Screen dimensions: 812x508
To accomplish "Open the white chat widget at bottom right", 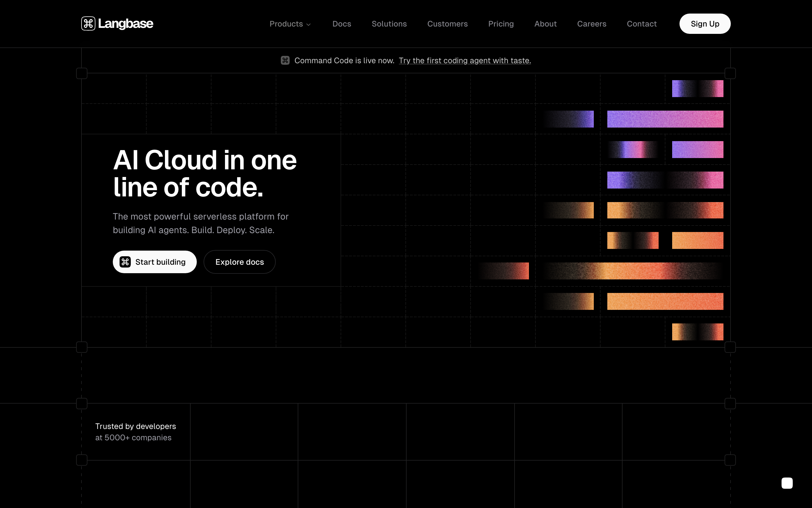I will pyautogui.click(x=787, y=483).
